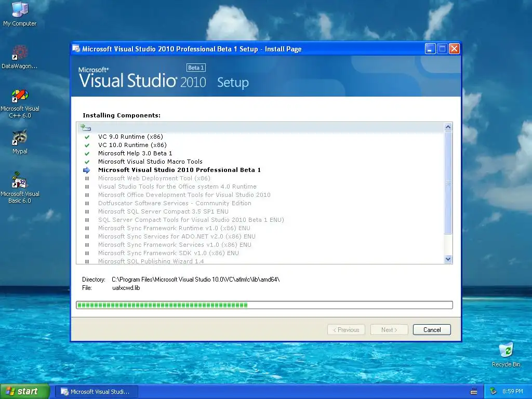Click the Installing Components heading
Image resolution: width=532 pixels, height=399 pixels.
click(122, 115)
